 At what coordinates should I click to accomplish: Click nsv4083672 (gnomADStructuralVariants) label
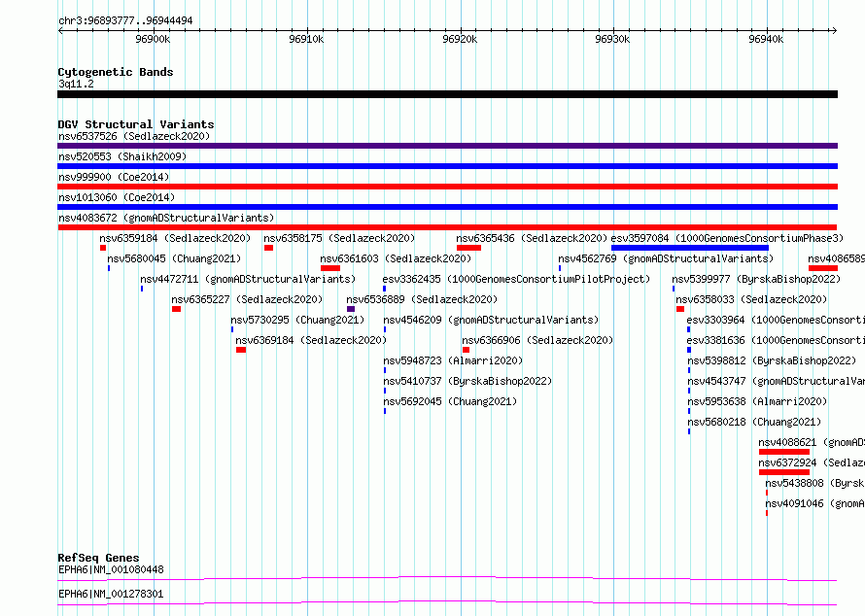(x=166, y=218)
